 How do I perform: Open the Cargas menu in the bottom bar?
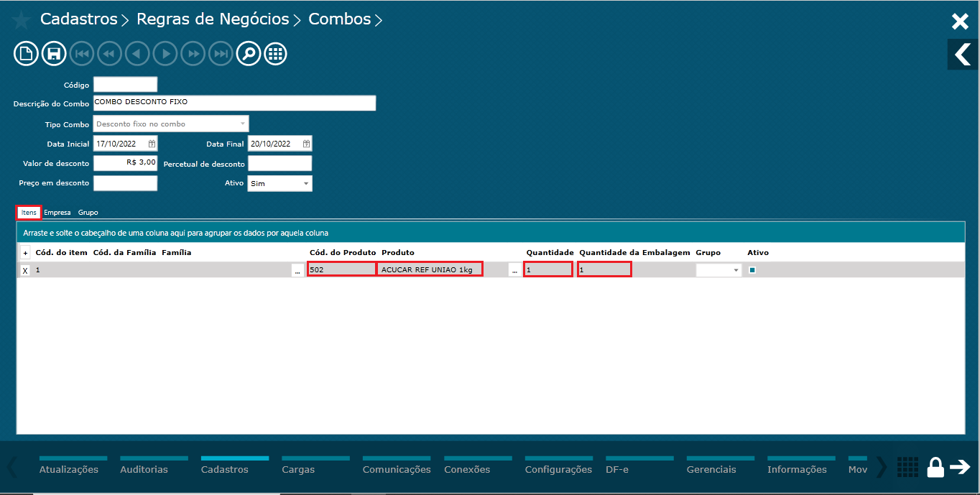point(298,469)
